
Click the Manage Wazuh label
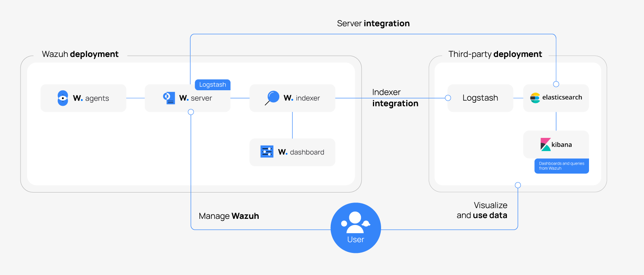[x=228, y=216]
